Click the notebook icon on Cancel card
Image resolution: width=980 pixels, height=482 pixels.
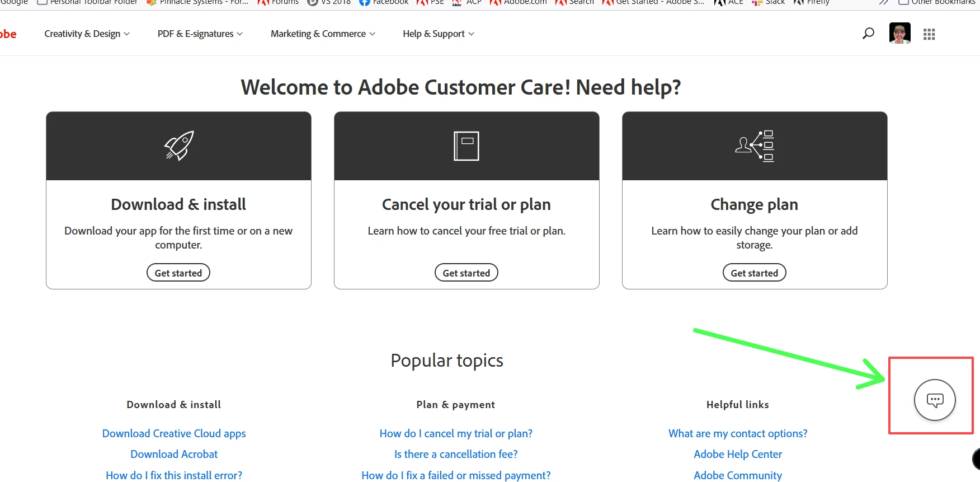(467, 146)
